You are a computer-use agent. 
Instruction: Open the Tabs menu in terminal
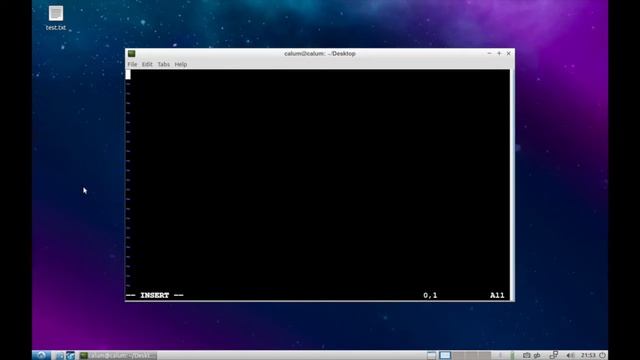point(163,64)
